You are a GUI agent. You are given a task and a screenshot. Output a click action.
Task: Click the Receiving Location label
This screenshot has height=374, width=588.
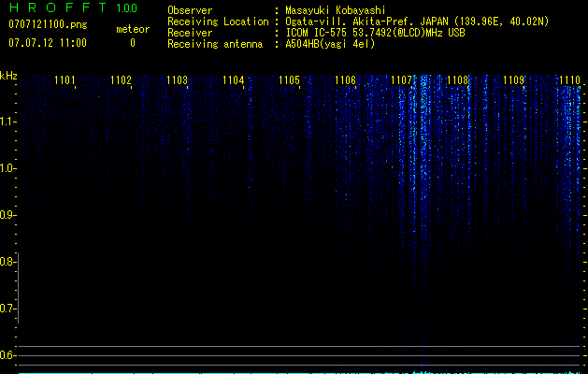[x=218, y=22]
